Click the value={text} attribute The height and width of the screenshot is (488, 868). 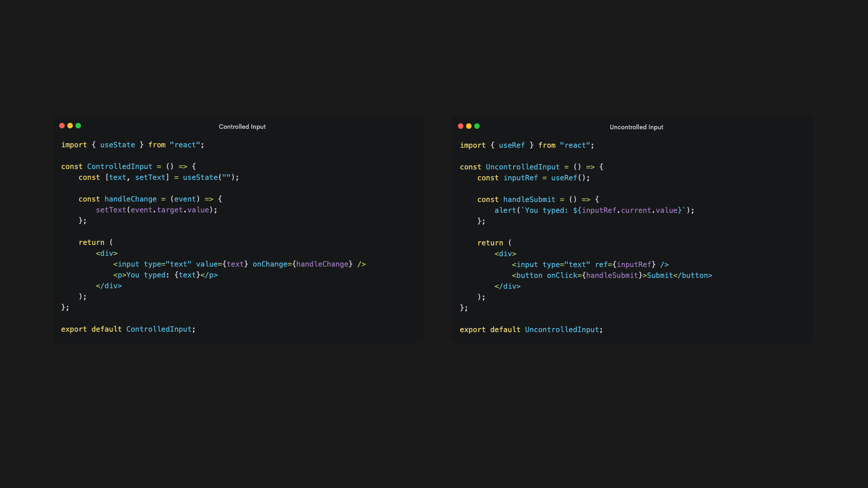coord(222,264)
